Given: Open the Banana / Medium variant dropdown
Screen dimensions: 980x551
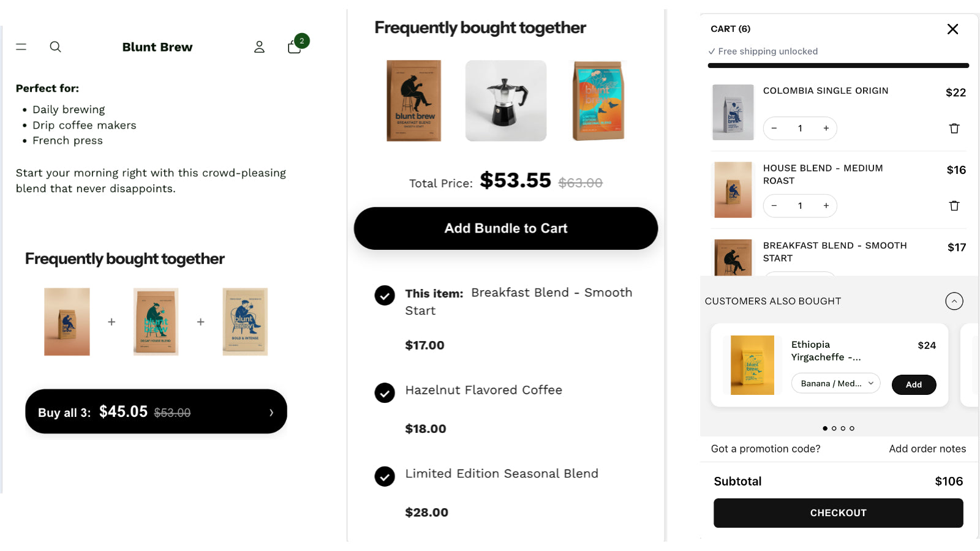Looking at the screenshot, I should [835, 383].
